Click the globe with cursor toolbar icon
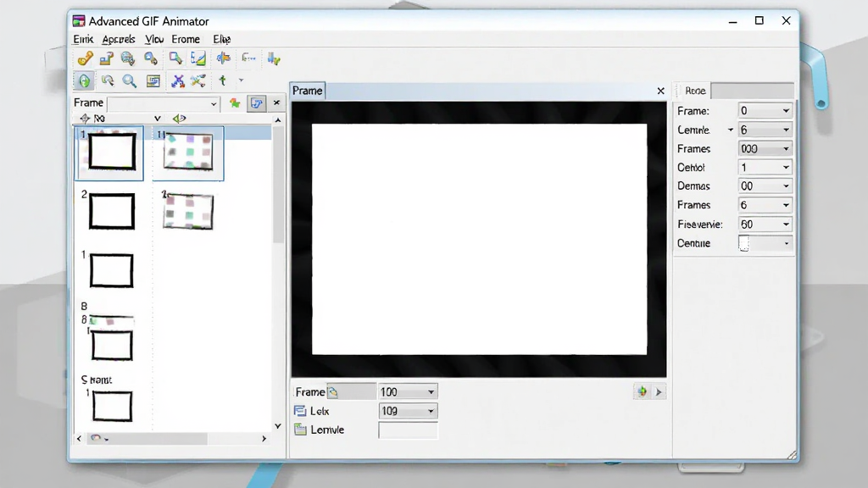The height and width of the screenshot is (488, 868). tap(128, 58)
